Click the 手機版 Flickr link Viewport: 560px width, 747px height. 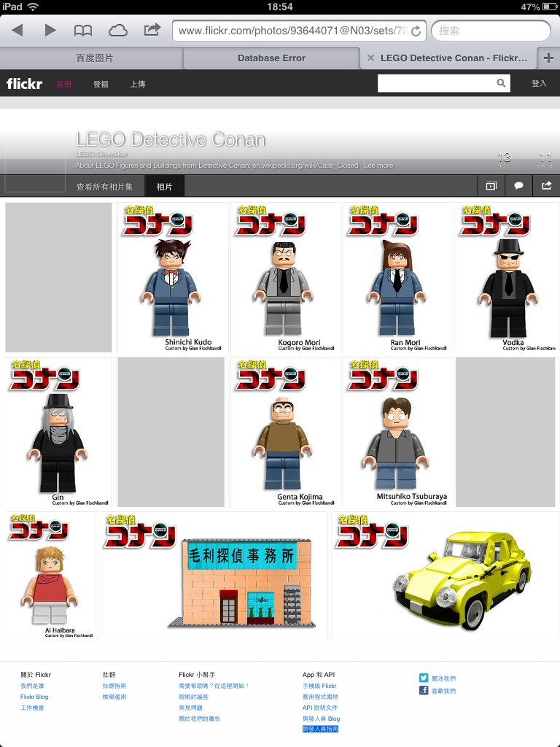(319, 686)
